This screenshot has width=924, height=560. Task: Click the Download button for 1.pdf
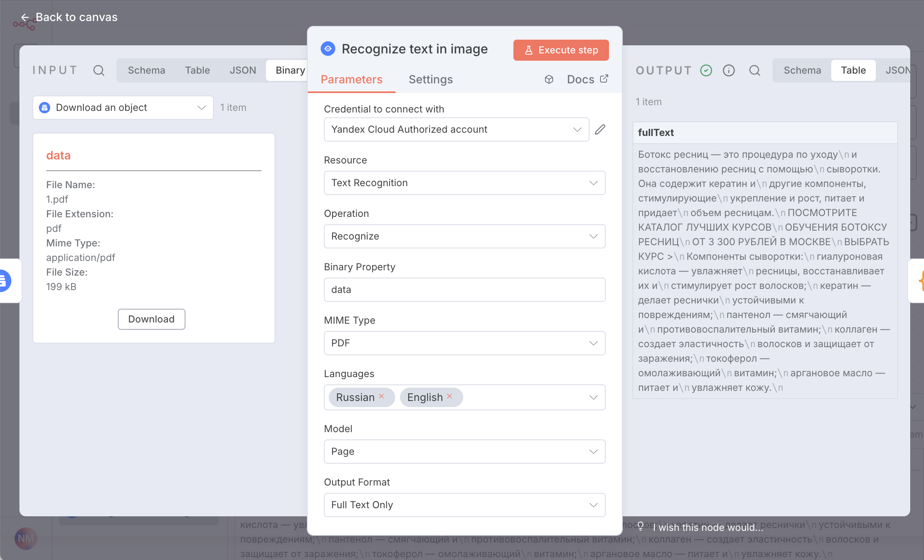tap(151, 319)
